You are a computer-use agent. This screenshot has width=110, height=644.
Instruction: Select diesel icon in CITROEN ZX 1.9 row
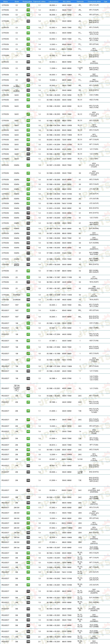(28, 289)
